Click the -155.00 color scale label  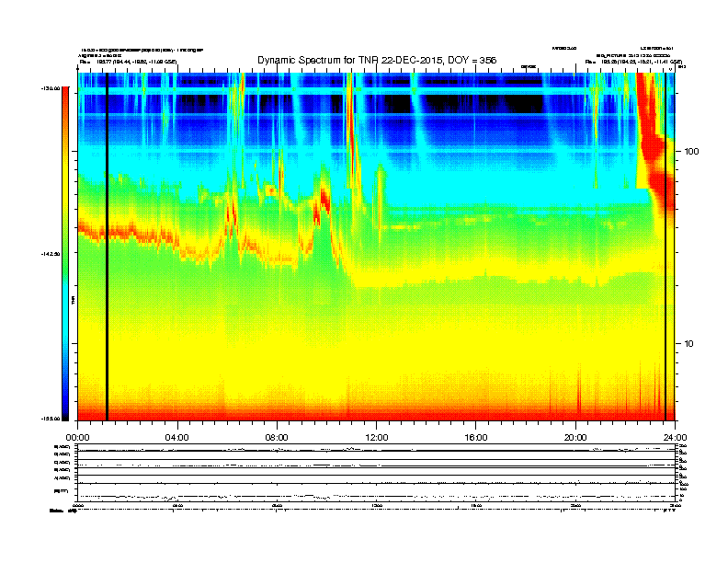click(51, 419)
